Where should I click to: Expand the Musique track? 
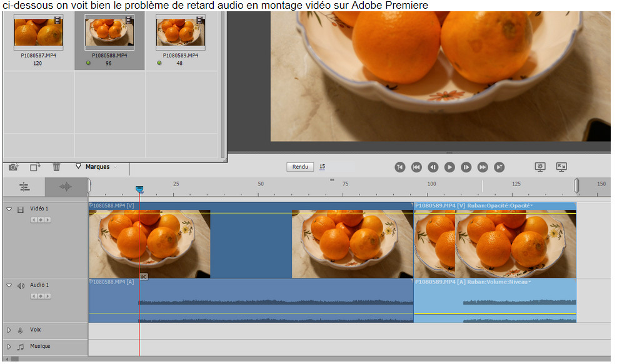click(9, 347)
